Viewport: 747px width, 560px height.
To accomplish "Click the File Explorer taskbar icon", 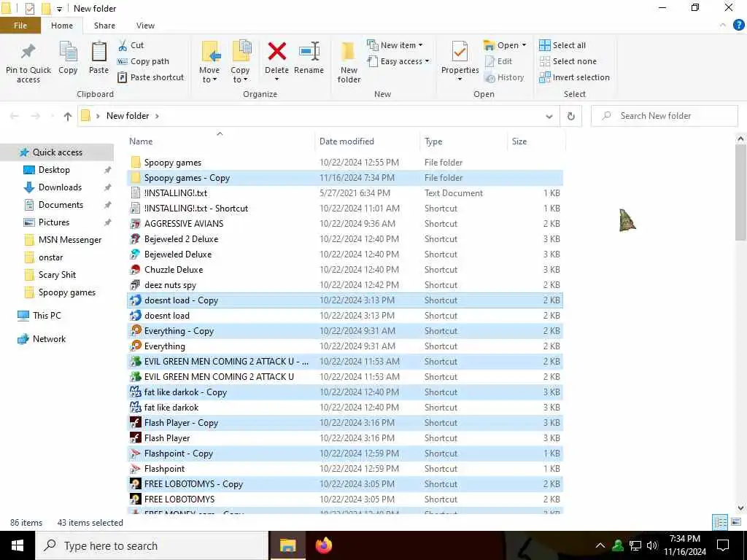I will pyautogui.click(x=287, y=545).
